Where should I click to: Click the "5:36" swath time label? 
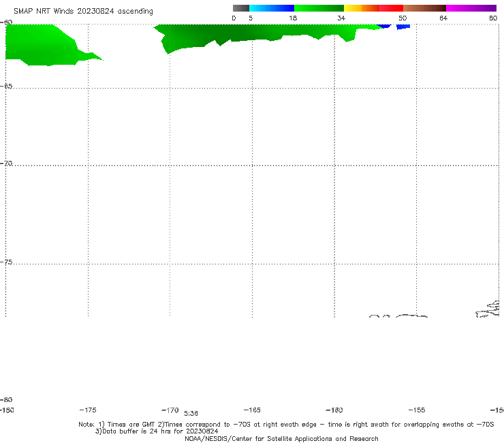[191, 414]
